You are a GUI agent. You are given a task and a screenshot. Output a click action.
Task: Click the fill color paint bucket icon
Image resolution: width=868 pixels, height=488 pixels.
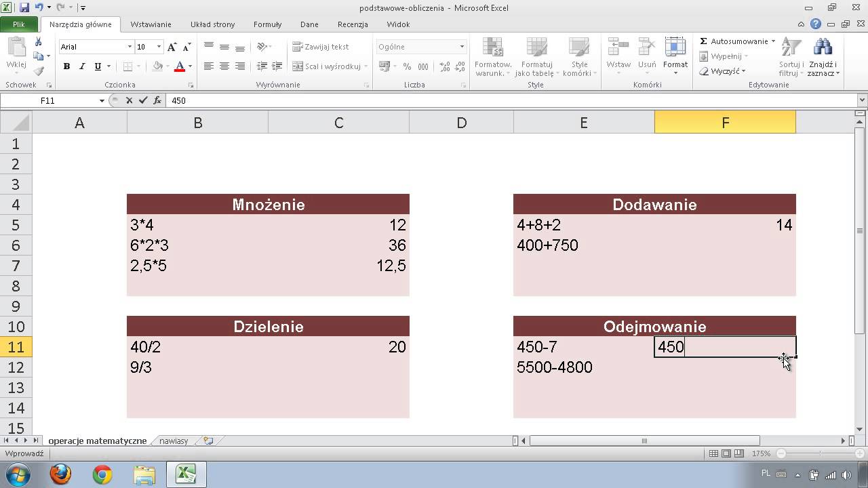[x=157, y=66]
